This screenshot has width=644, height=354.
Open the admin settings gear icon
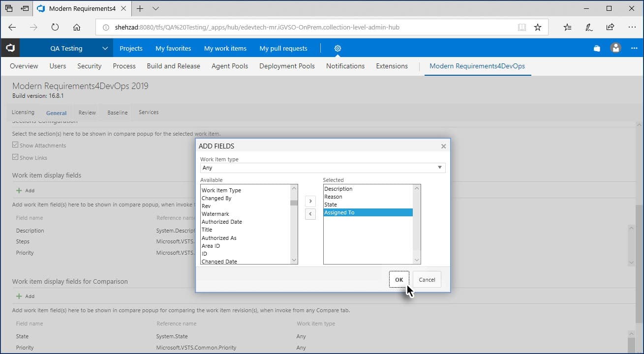(337, 48)
